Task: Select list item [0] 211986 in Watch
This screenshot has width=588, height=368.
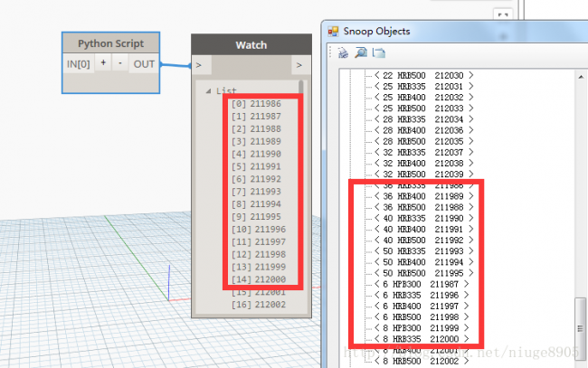Action: 254,104
